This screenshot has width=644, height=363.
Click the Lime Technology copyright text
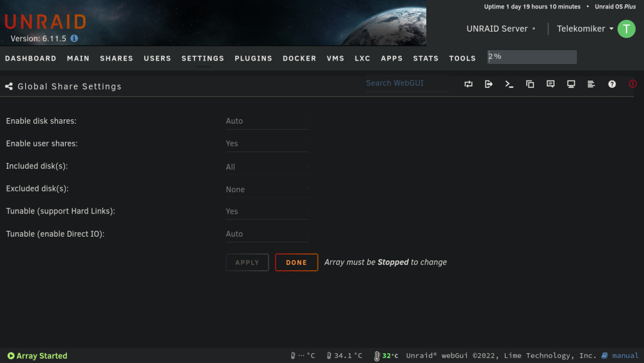point(501,356)
